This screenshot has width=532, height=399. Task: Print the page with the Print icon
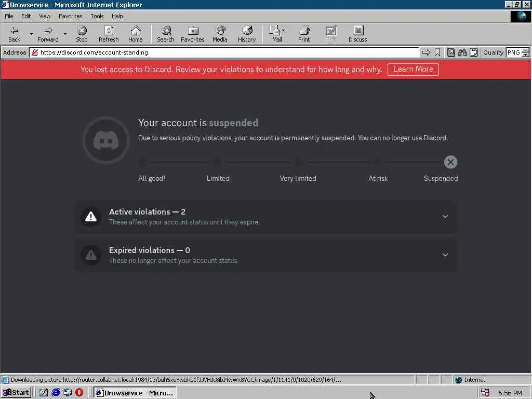point(304,34)
